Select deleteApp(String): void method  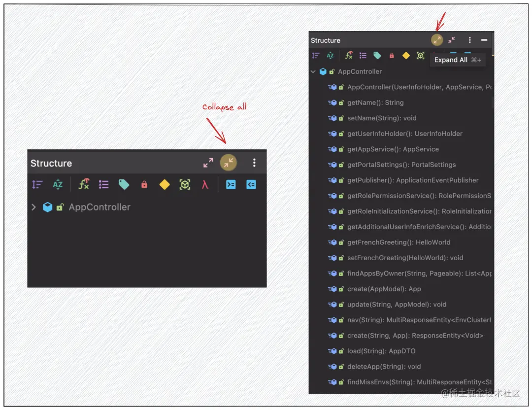(x=400, y=367)
